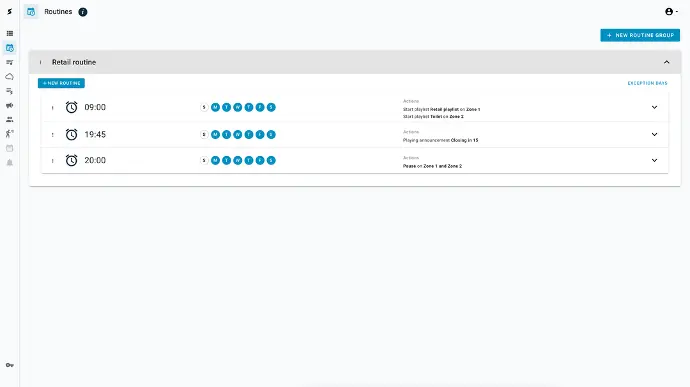This screenshot has height=387, width=690.
Task: Open the account profile icon menu
Action: (x=671, y=12)
